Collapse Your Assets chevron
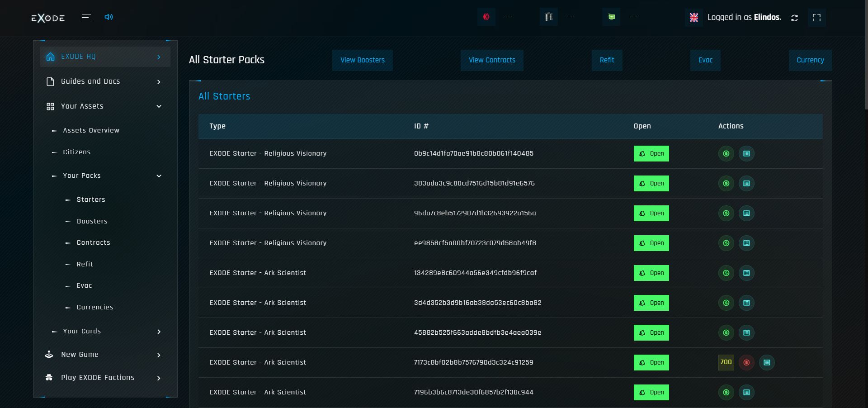The width and height of the screenshot is (868, 408). click(x=159, y=106)
